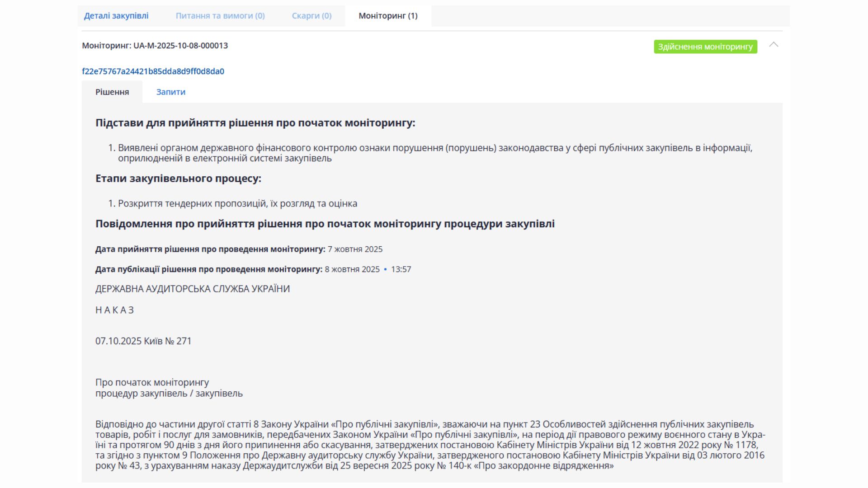The height and width of the screenshot is (488, 868).
Task: Click the Н А К А З title text
Action: pyautogui.click(x=114, y=310)
